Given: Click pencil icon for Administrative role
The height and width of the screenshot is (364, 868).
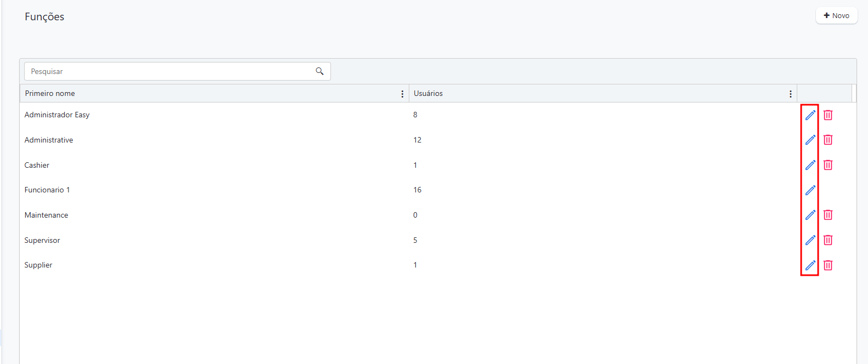Looking at the screenshot, I should pyautogui.click(x=810, y=140).
